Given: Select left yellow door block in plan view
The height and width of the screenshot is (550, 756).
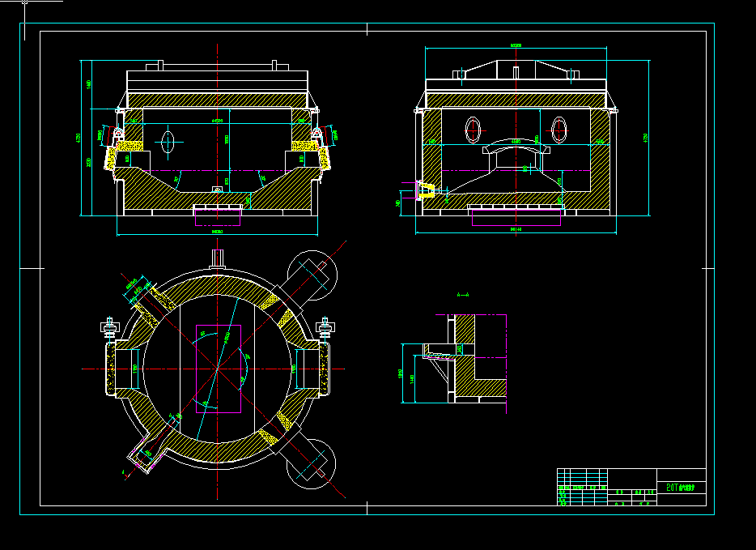Looking at the screenshot, I should point(111,369).
